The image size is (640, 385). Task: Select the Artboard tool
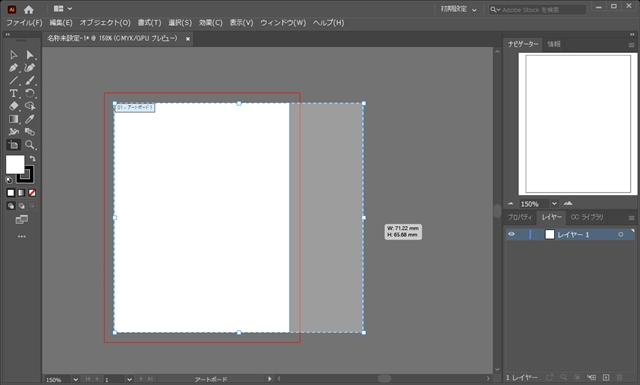(13, 145)
